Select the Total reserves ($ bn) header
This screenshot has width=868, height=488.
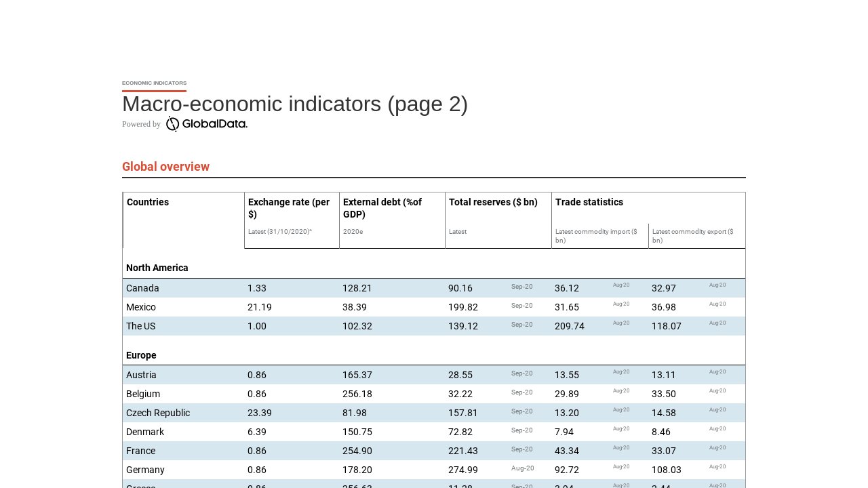click(x=493, y=202)
